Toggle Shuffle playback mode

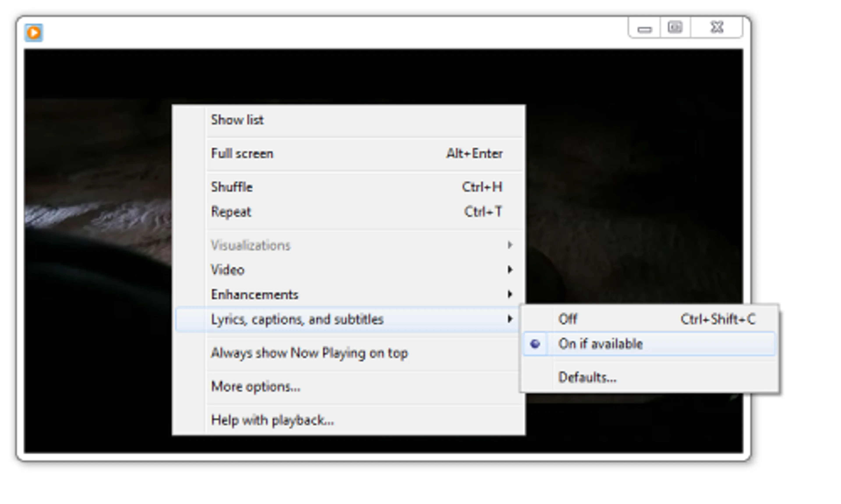click(232, 187)
